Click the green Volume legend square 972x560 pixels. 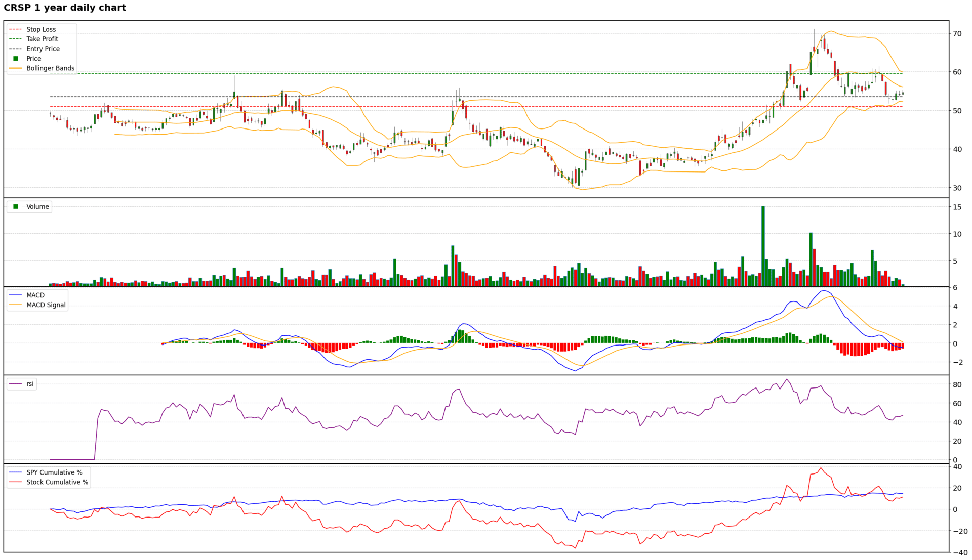16,206
